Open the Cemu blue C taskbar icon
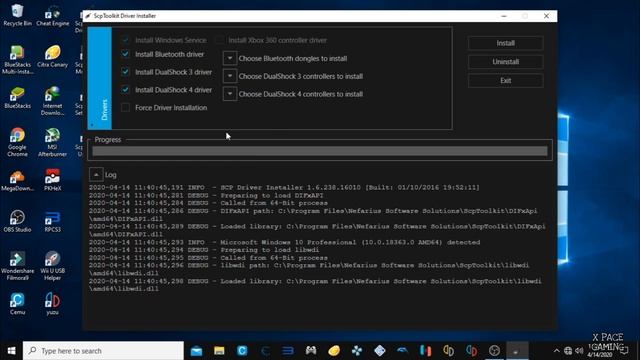The image size is (640, 360). 242,351
